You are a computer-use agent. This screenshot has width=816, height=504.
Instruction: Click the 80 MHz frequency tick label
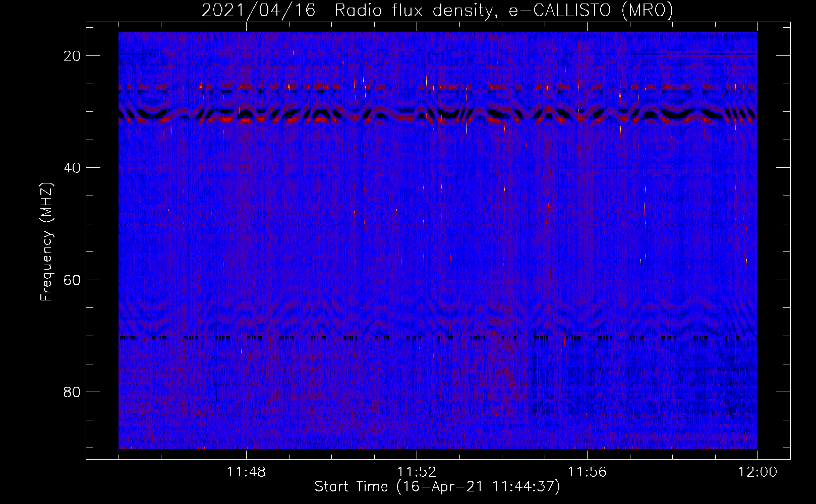tap(73, 392)
